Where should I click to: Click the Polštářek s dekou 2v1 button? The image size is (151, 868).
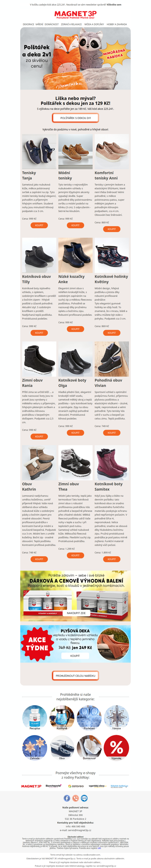pos(75,118)
